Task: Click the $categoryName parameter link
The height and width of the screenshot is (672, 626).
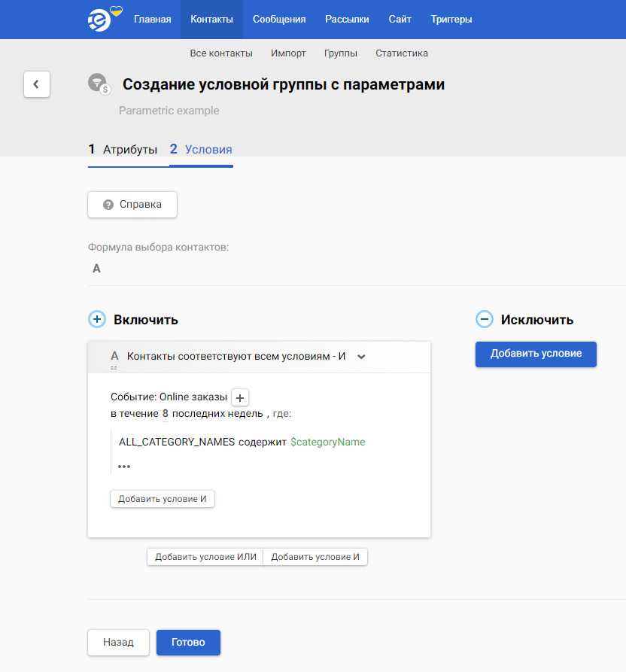Action: click(x=327, y=442)
